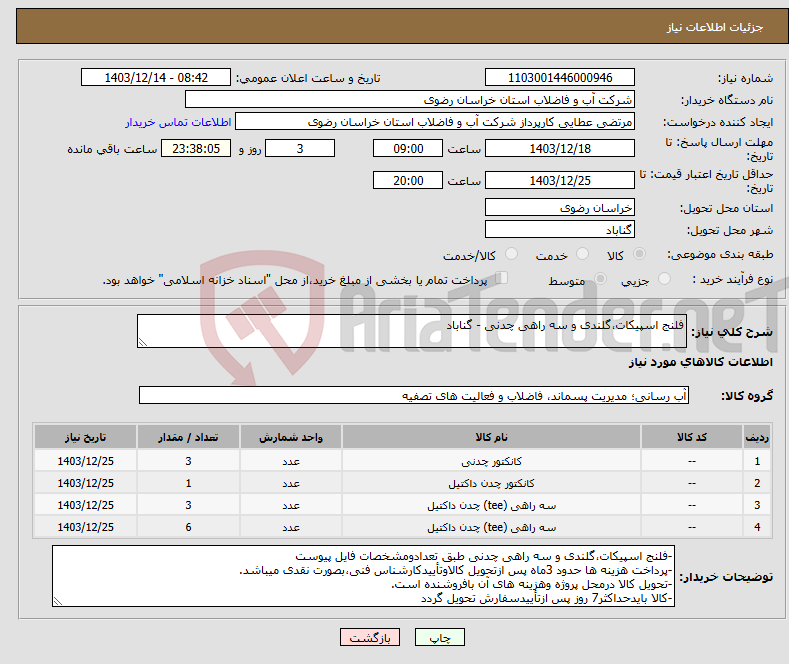Screen dimensions: 789x664
Task: Click the بازگشت (back) button
Action: (370, 637)
